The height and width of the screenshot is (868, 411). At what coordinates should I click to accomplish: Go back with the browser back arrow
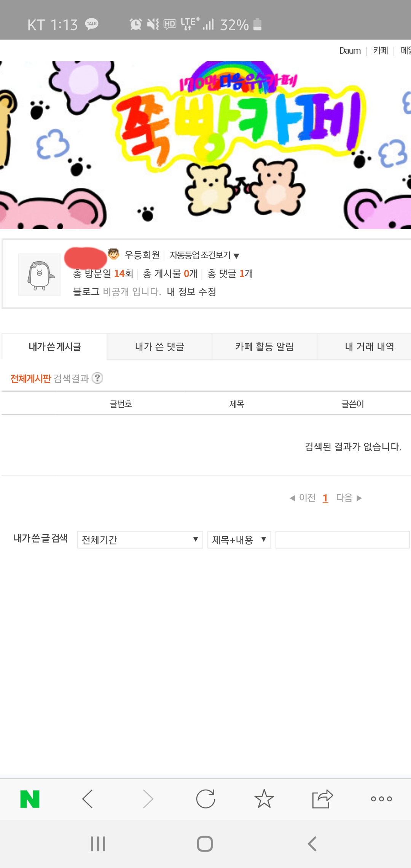point(88,799)
